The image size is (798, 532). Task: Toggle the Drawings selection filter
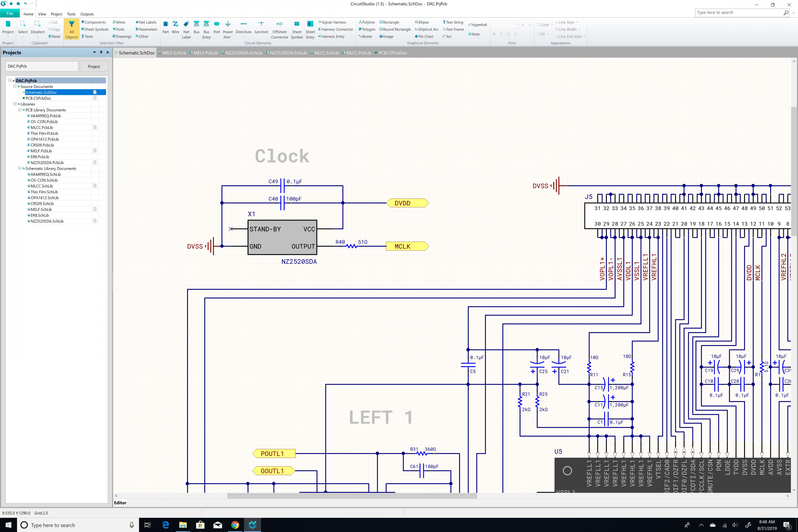click(x=122, y=37)
